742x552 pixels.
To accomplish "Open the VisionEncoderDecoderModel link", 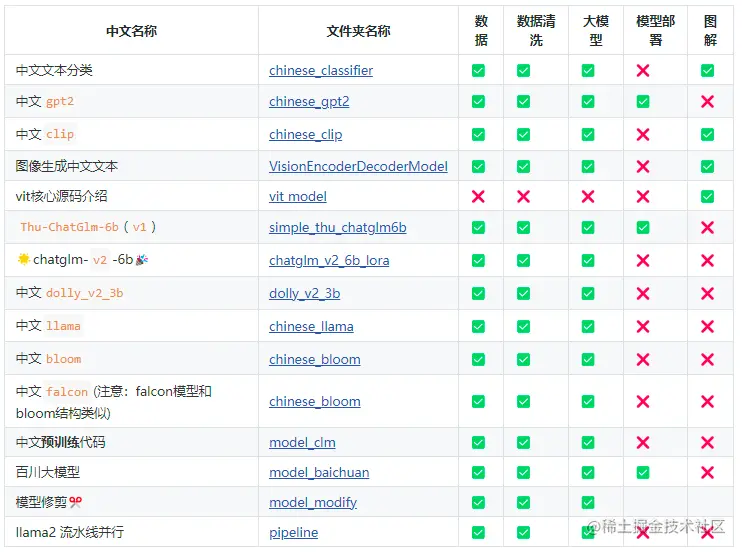I will pyautogui.click(x=358, y=166).
